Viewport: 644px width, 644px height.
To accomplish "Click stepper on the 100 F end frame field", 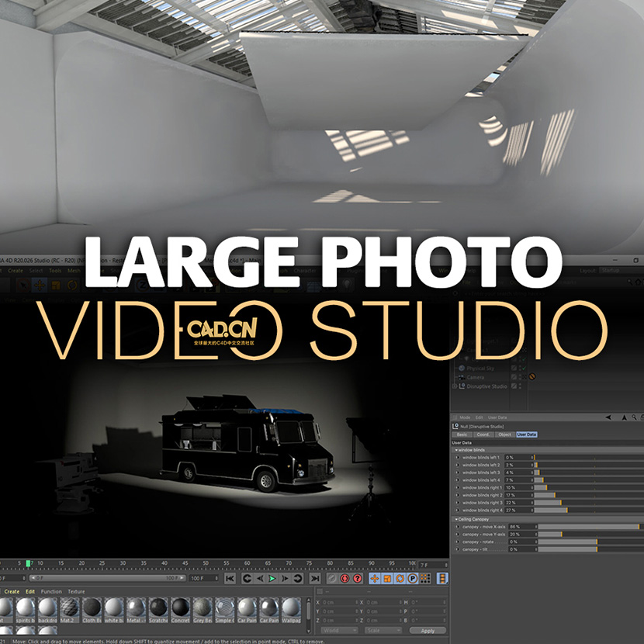I will [216, 578].
